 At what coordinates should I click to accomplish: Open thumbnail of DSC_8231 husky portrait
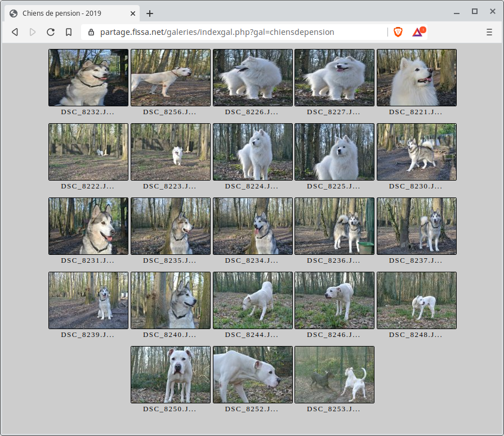coord(88,226)
